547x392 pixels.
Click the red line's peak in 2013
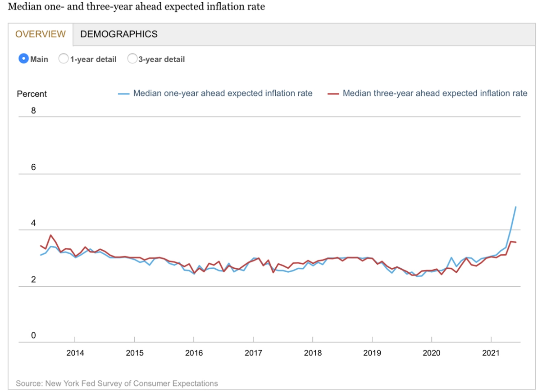pyautogui.click(x=51, y=235)
